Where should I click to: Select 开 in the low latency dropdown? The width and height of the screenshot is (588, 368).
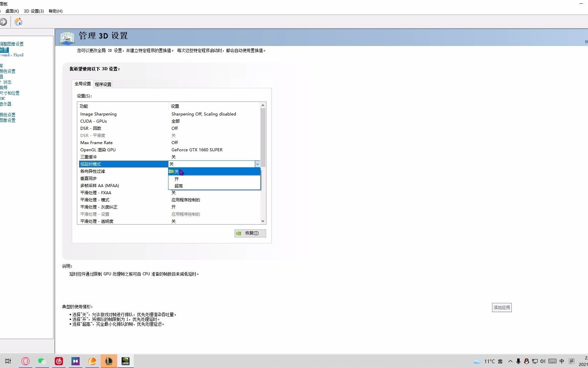[177, 179]
